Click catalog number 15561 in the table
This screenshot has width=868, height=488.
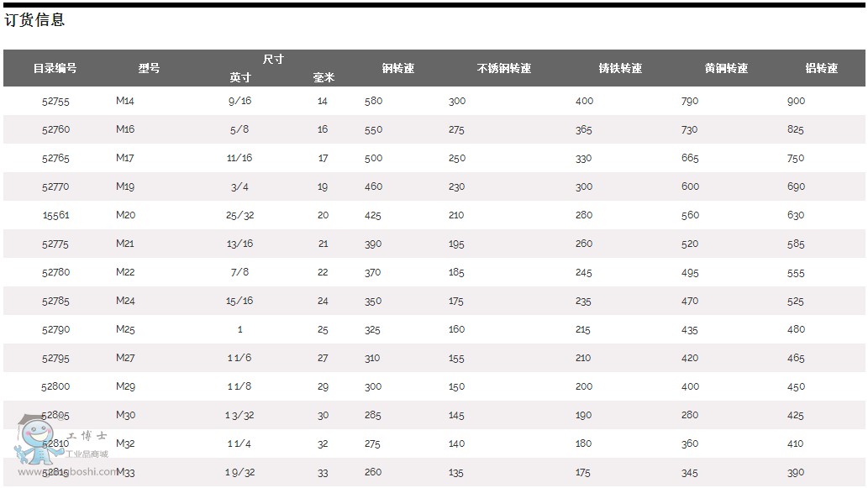55,215
